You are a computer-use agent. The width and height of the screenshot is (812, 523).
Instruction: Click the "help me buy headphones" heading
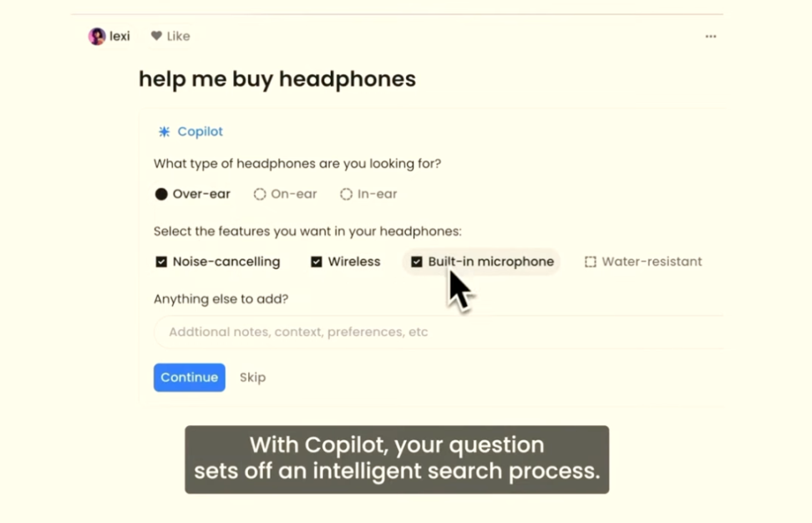pos(277,79)
